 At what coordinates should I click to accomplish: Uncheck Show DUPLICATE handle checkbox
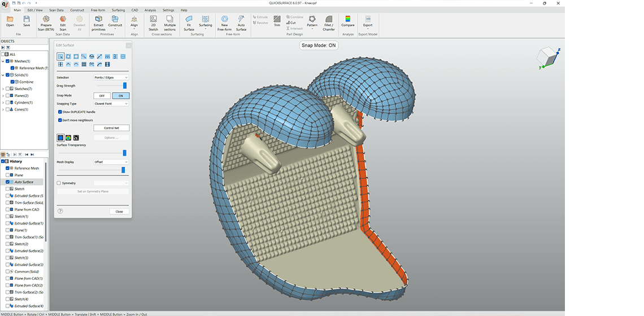(60, 112)
